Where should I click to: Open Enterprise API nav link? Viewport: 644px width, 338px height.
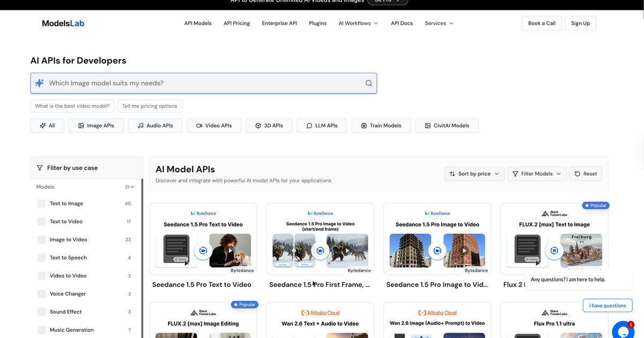click(279, 23)
